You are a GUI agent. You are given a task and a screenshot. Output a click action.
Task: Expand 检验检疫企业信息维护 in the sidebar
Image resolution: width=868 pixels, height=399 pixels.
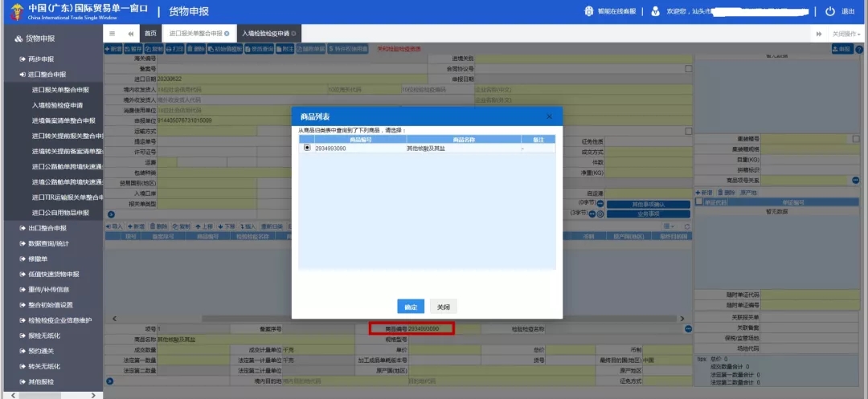[x=55, y=320]
